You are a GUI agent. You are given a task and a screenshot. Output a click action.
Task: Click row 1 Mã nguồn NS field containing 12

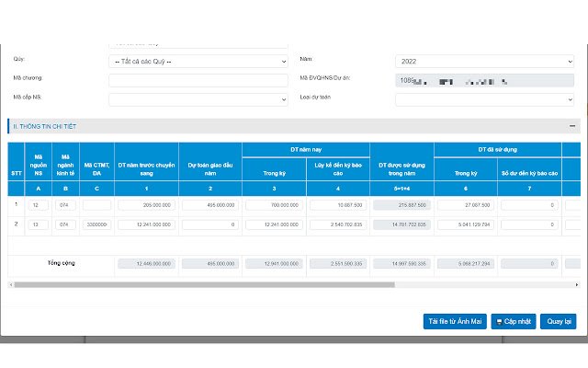click(39, 205)
